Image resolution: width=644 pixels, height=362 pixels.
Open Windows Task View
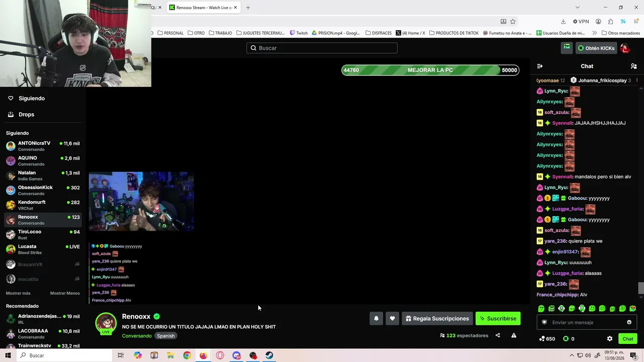click(121, 355)
